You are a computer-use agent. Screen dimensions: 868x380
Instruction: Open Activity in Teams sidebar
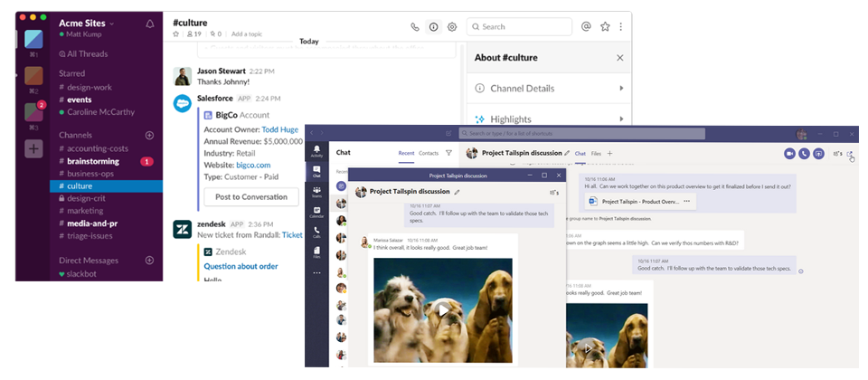316,152
